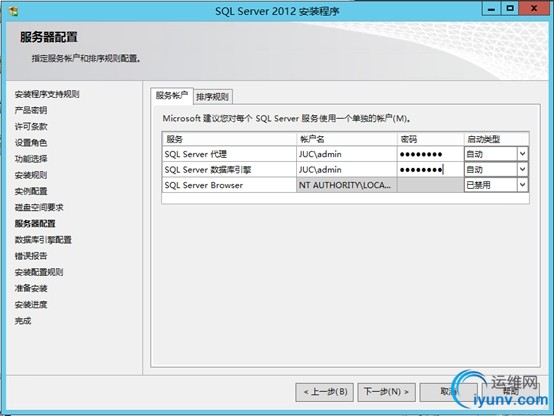Click account name cell of SQL Server 代理
This screenshot has height=416, width=554.
(347, 154)
